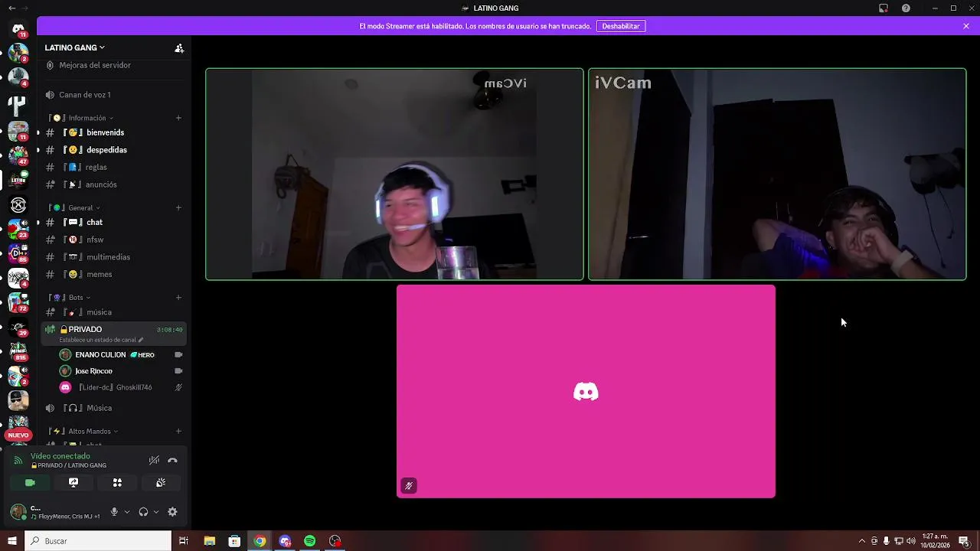Open the chat text channel
The image size is (980, 551).
(113, 222)
